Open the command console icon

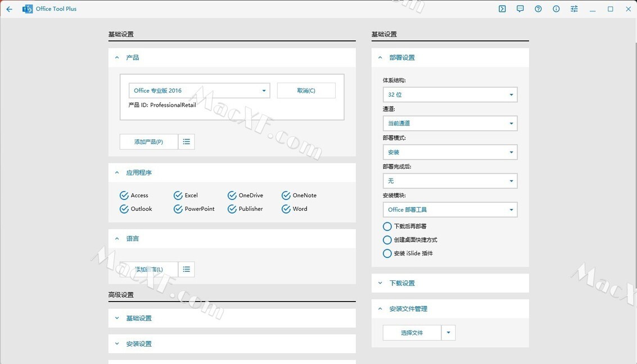(x=502, y=9)
